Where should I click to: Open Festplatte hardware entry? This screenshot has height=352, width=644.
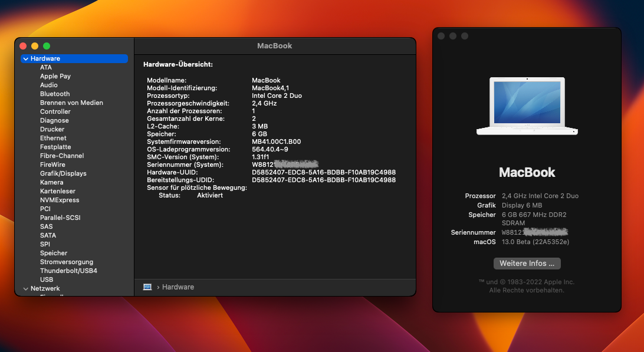pos(55,147)
